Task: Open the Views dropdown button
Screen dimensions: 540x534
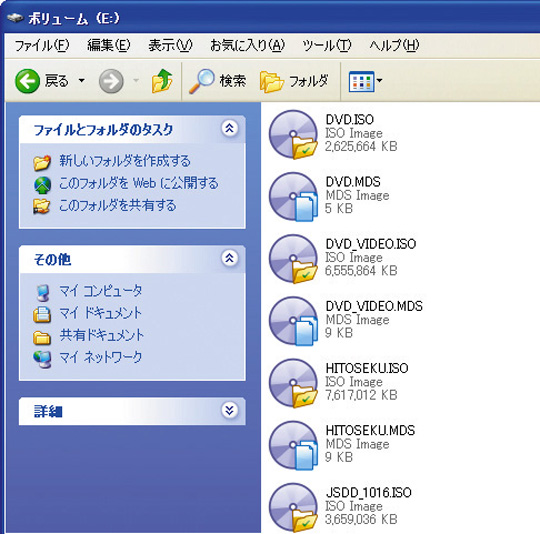Action: (365, 81)
